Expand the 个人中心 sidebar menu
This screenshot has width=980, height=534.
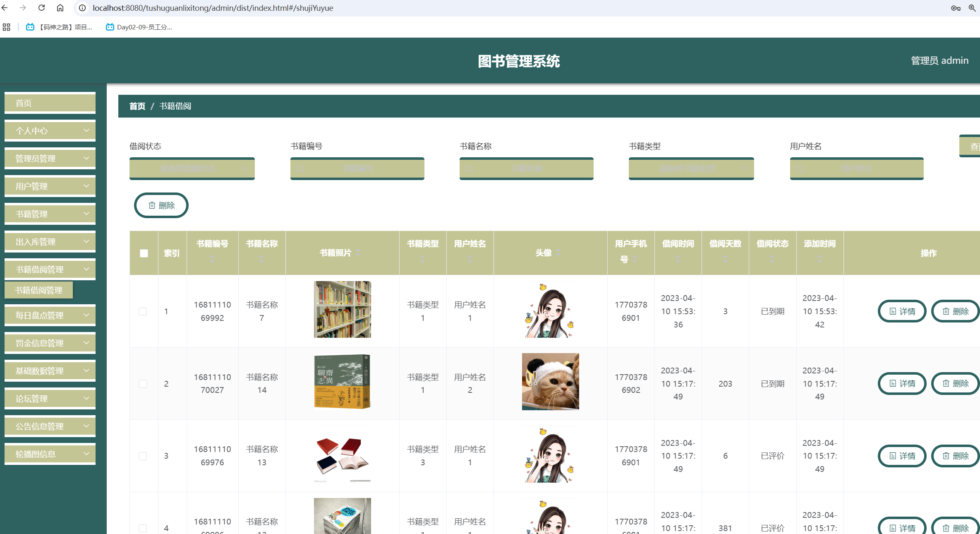pyautogui.click(x=50, y=131)
